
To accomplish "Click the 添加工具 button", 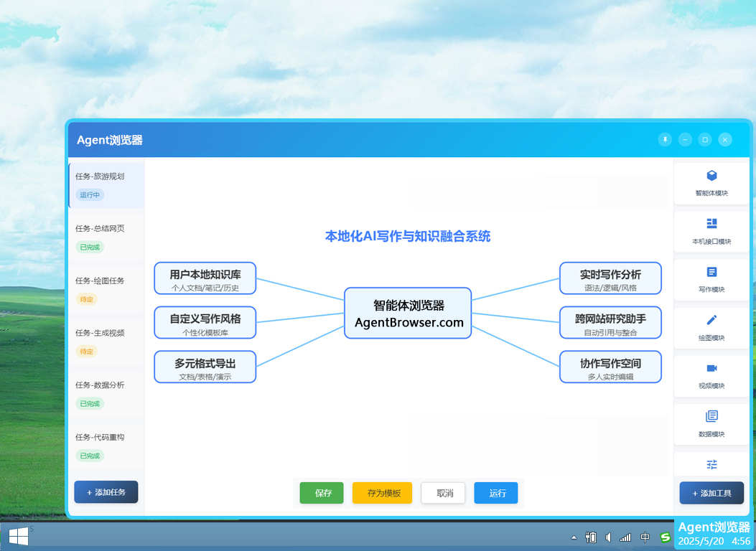I will click(711, 493).
